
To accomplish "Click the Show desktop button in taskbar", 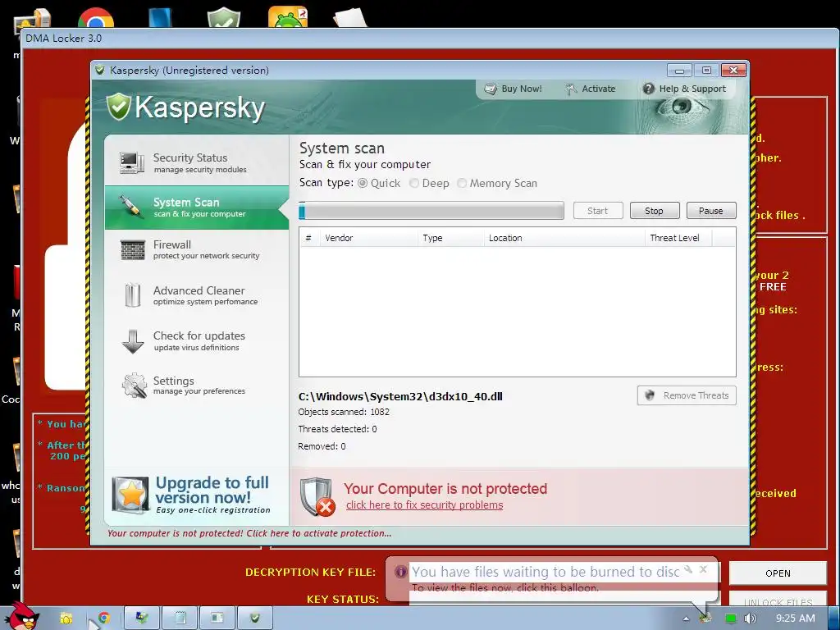I will tap(834, 619).
